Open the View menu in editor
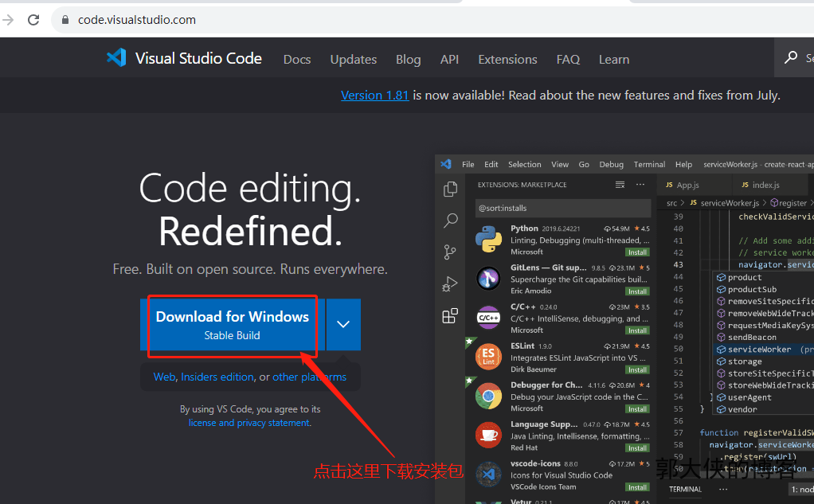814x504 pixels. click(560, 164)
